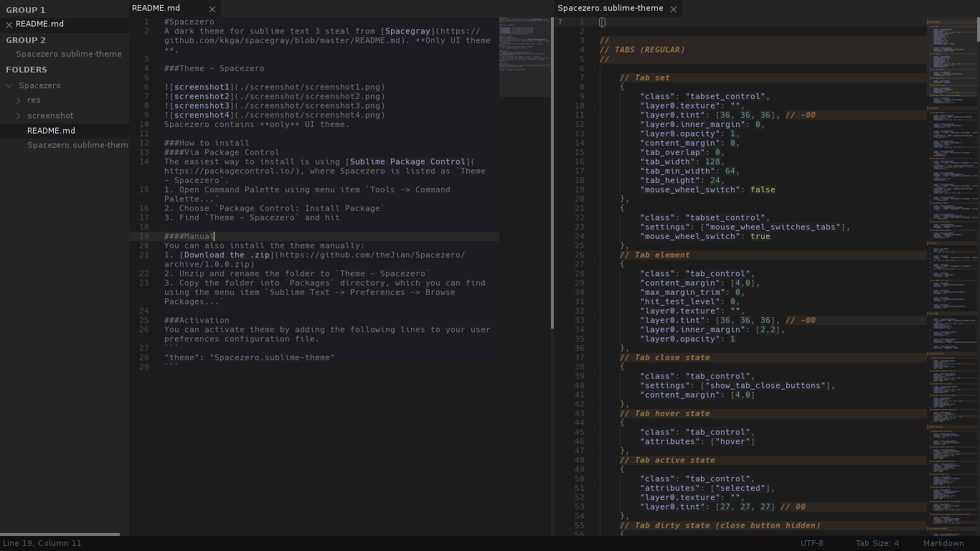This screenshot has height=551, width=980.
Task: Open README.md in the folder tree
Action: 51,131
